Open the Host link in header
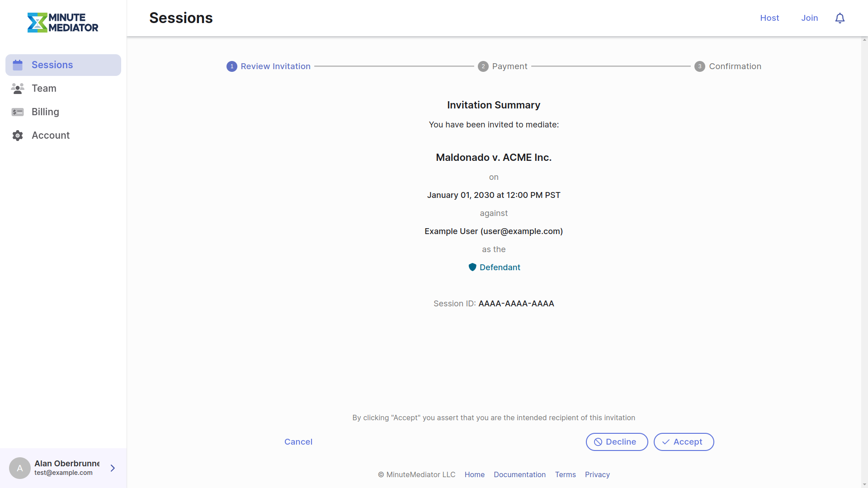Screen dimensions: 868x488 (769, 18)
